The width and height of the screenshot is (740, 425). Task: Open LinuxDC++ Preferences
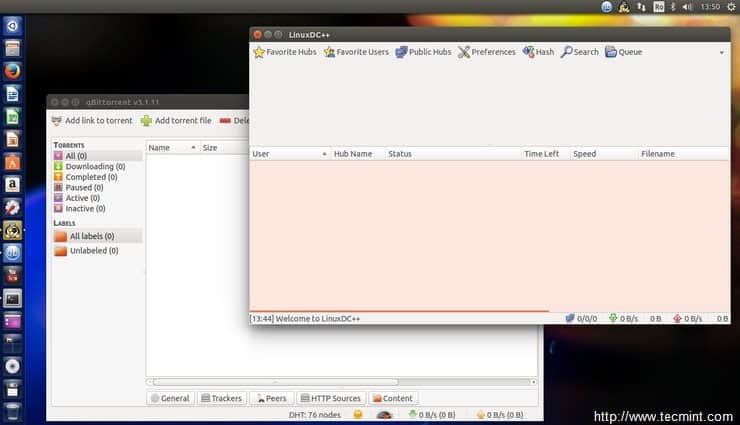[x=487, y=52]
